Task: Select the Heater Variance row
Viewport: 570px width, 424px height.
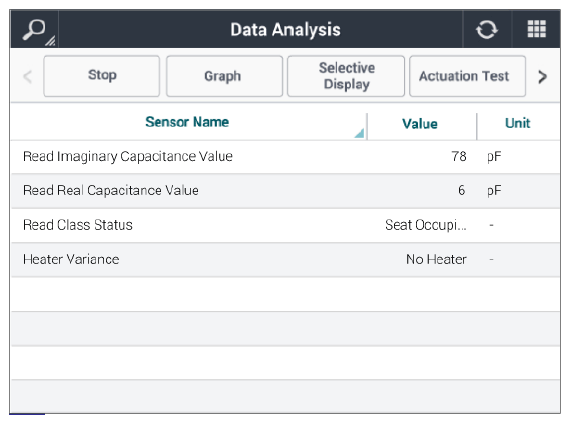Action: (285, 260)
